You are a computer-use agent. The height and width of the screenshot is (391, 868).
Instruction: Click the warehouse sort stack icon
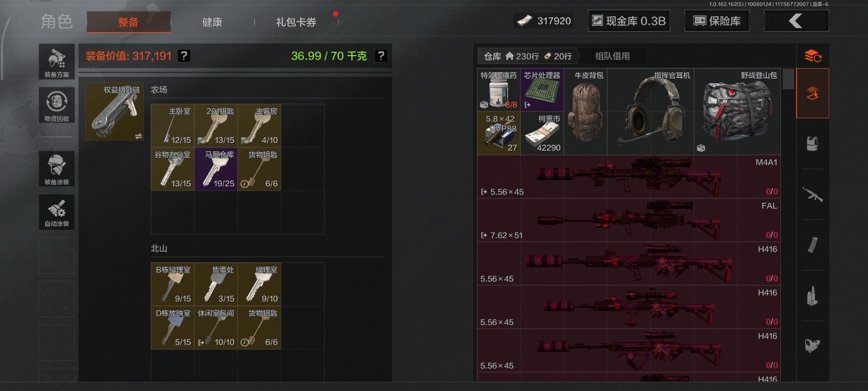point(812,56)
